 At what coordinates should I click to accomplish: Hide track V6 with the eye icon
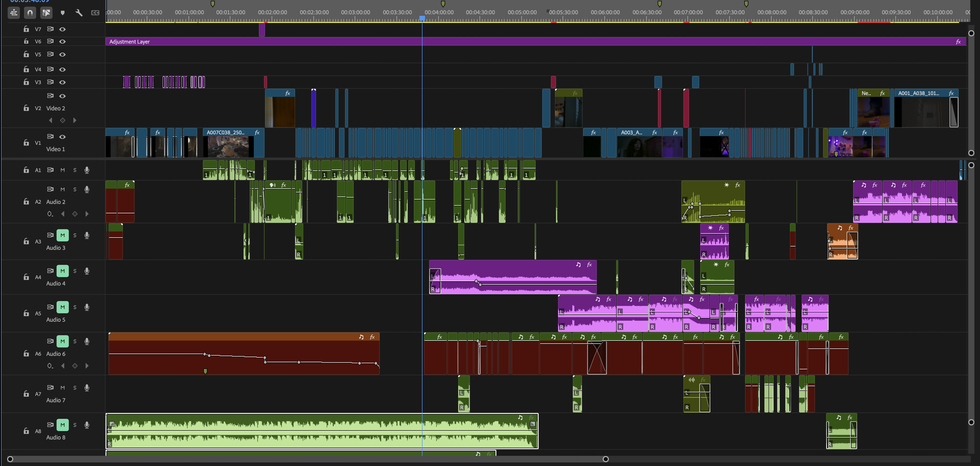coord(62,42)
